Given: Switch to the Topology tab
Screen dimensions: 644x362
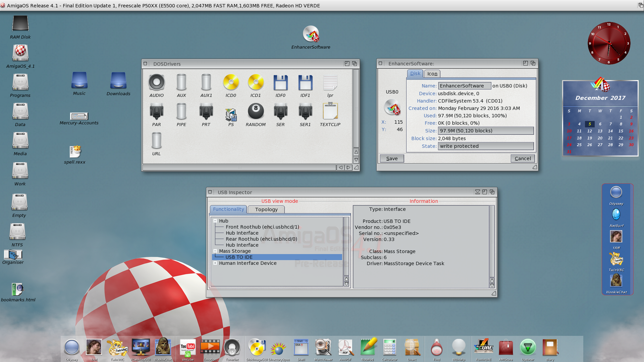Looking at the screenshot, I should pos(266,209).
